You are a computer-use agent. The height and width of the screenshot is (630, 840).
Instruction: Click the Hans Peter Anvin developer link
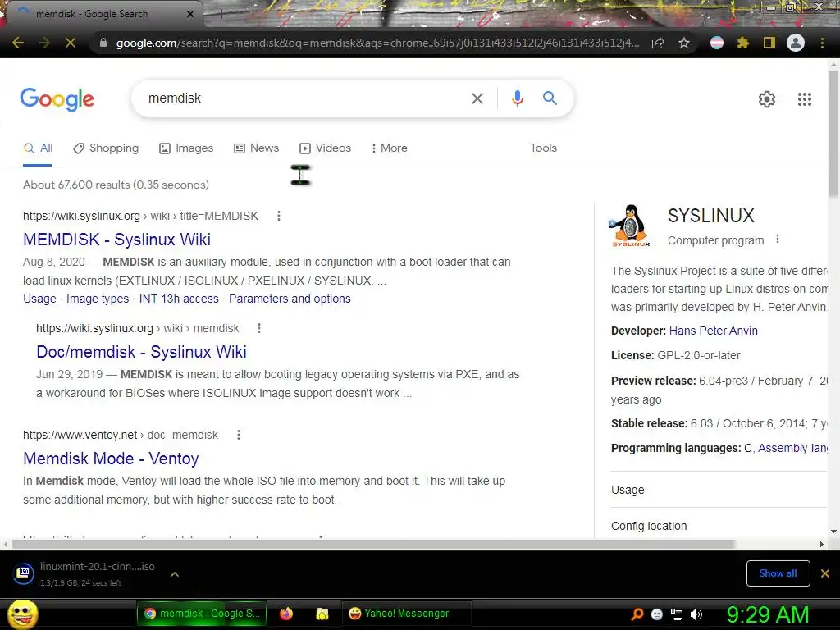tap(714, 331)
